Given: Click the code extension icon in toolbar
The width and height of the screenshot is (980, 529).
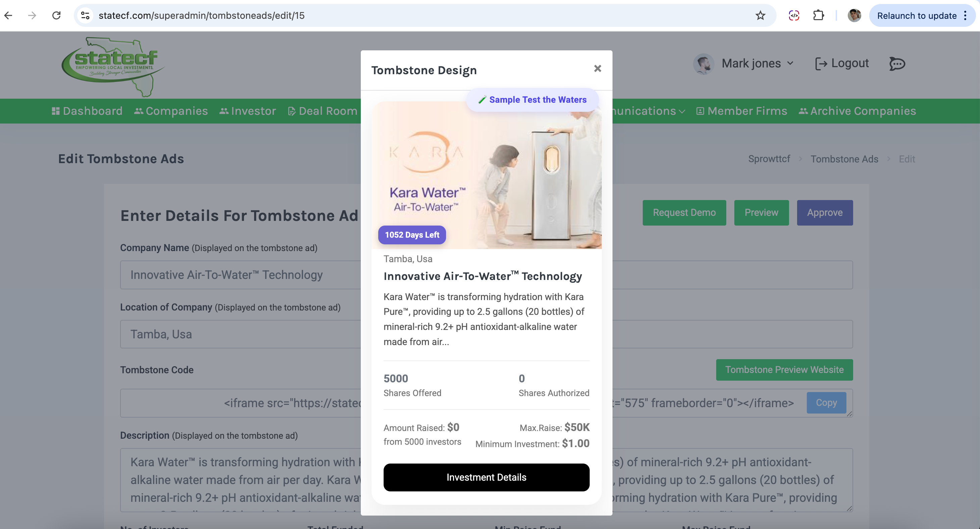Looking at the screenshot, I should coord(794,15).
